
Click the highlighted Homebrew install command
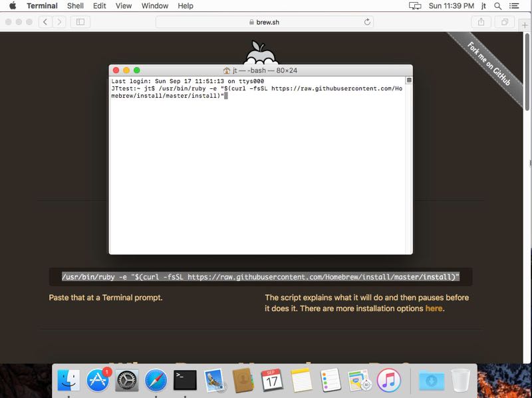point(261,277)
